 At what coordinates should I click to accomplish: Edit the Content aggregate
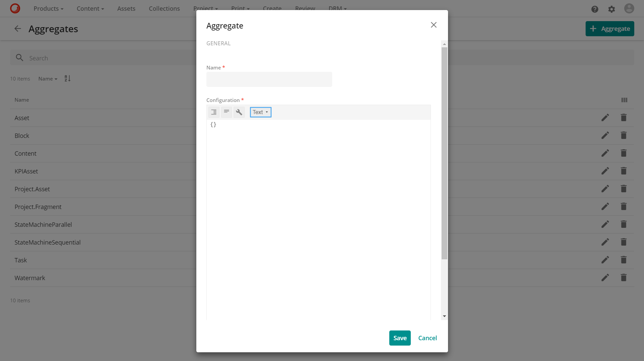[x=605, y=153]
